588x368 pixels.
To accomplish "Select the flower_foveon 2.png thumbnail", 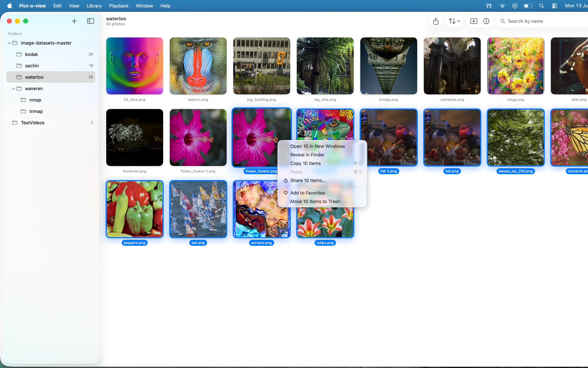I will click(198, 138).
